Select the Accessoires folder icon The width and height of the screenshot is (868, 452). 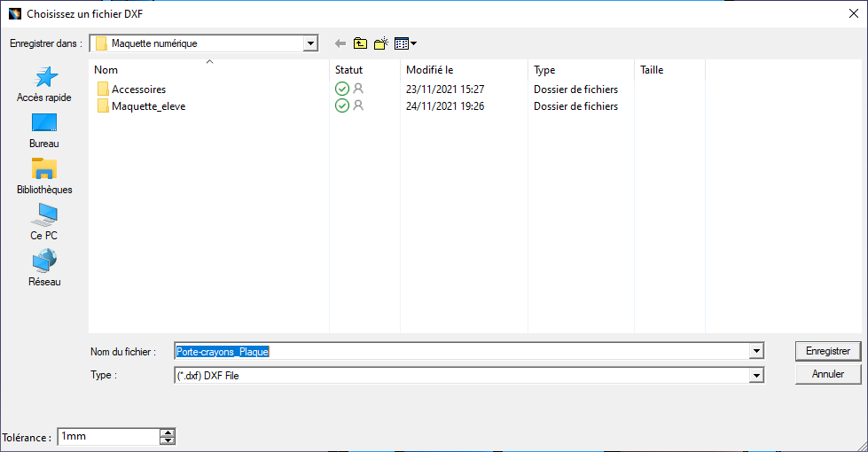[x=103, y=90]
